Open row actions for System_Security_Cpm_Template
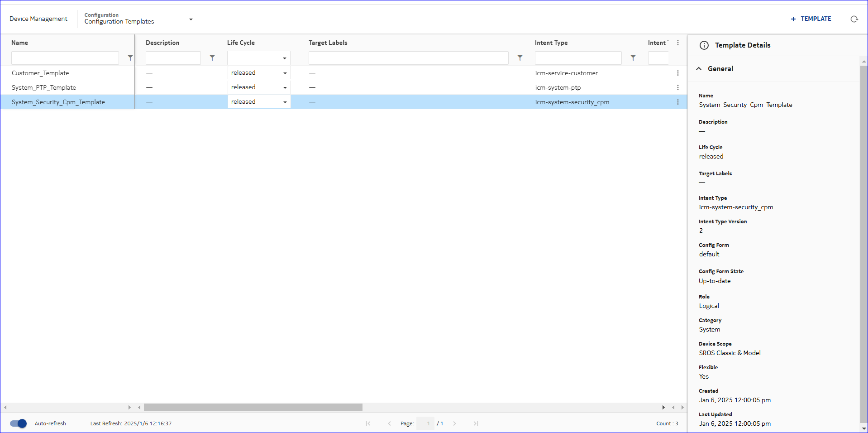This screenshot has width=868, height=433. pyautogui.click(x=677, y=102)
